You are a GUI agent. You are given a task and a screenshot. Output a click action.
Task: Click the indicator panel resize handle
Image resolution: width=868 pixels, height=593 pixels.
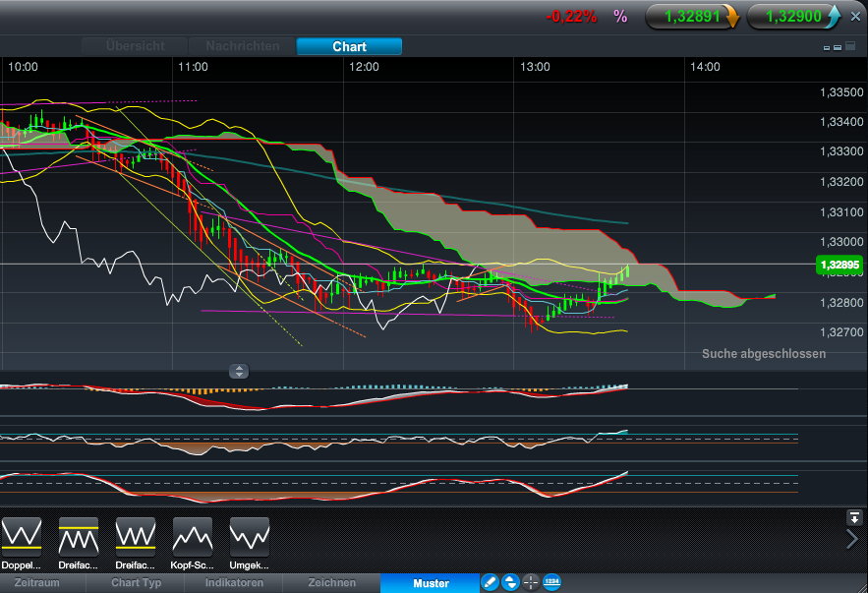(240, 372)
